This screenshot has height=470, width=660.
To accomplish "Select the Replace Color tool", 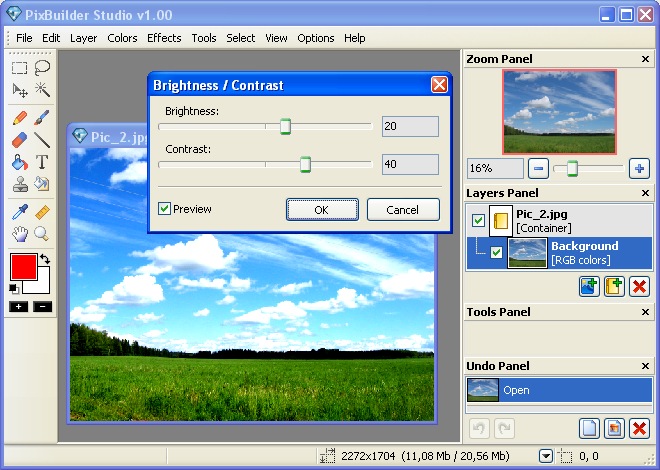I will click(x=42, y=184).
